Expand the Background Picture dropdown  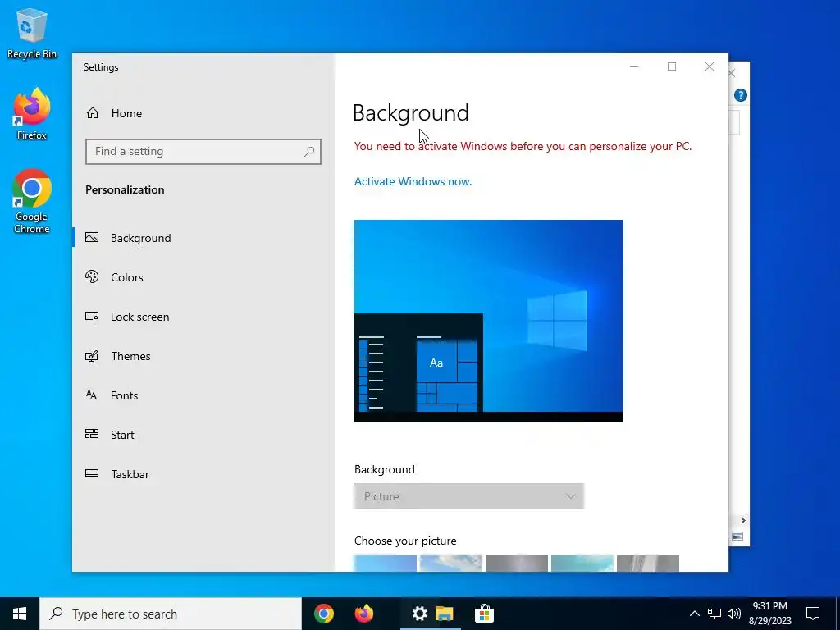[468, 496]
